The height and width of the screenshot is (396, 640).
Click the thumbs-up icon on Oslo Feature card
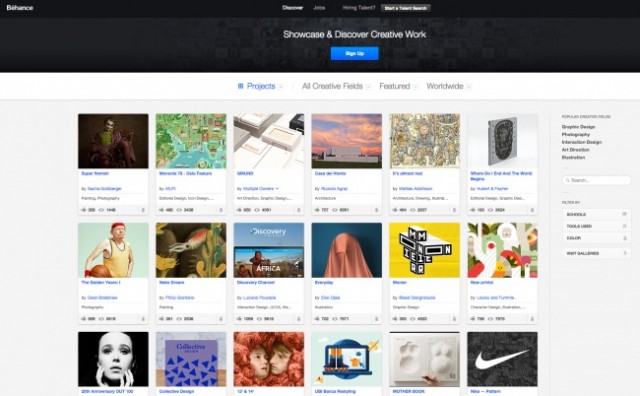tap(161, 210)
